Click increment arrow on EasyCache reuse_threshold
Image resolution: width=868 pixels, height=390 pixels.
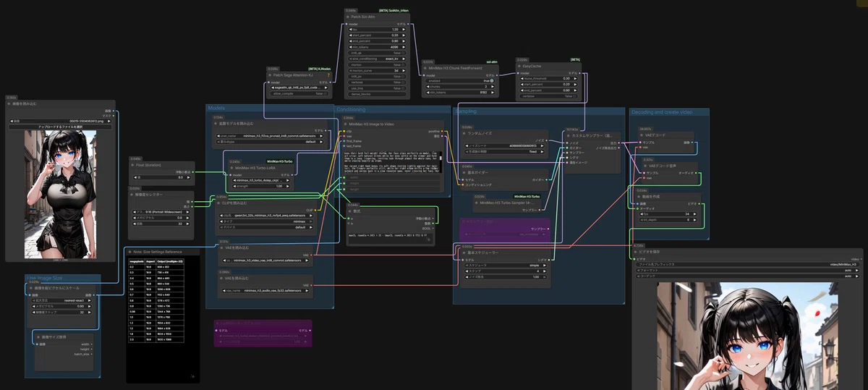coord(576,78)
